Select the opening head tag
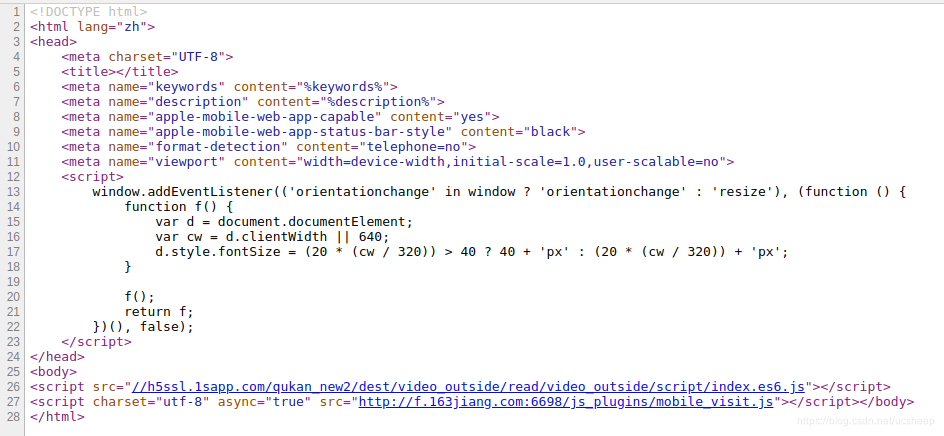Image resolution: width=944 pixels, height=436 pixels. coord(54,42)
